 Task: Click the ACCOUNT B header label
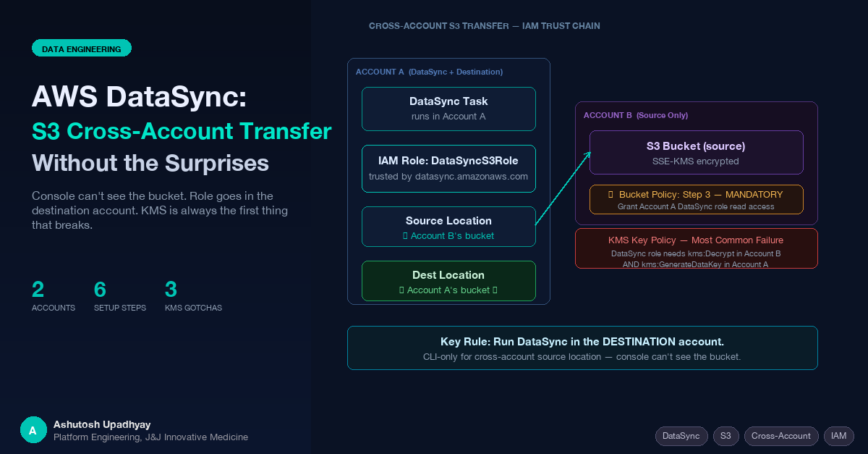636,115
